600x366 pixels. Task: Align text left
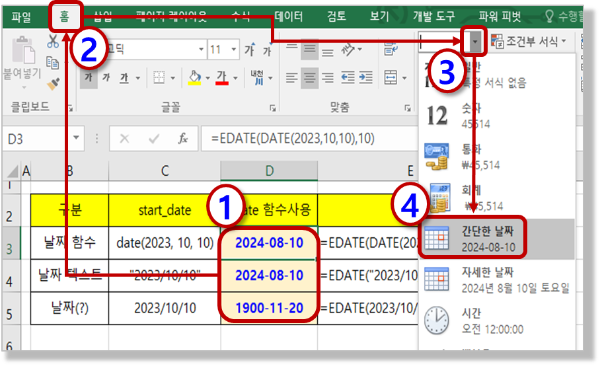click(292, 78)
